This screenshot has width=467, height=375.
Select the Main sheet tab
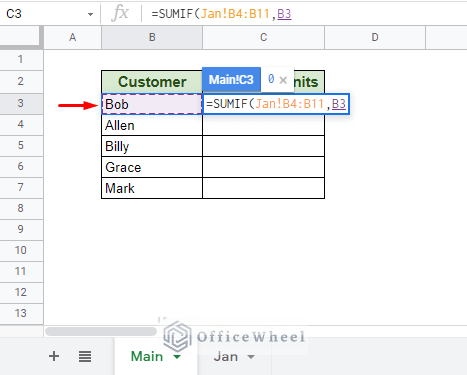147,356
